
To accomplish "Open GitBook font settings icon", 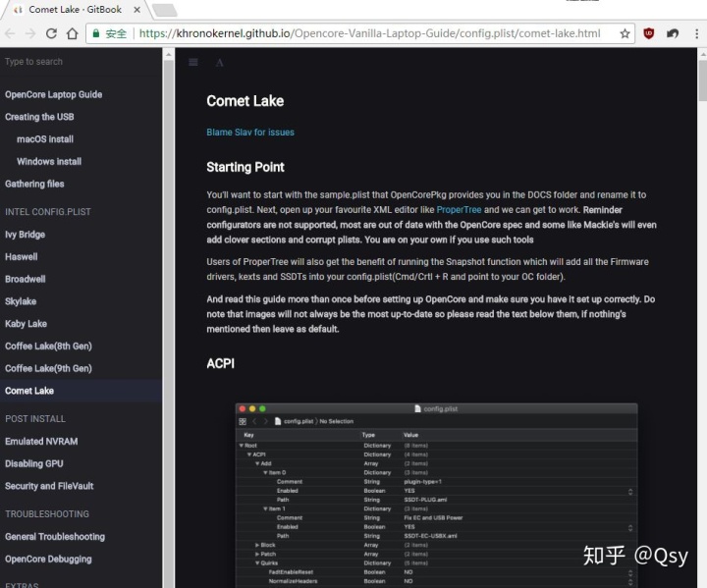I will [x=220, y=63].
